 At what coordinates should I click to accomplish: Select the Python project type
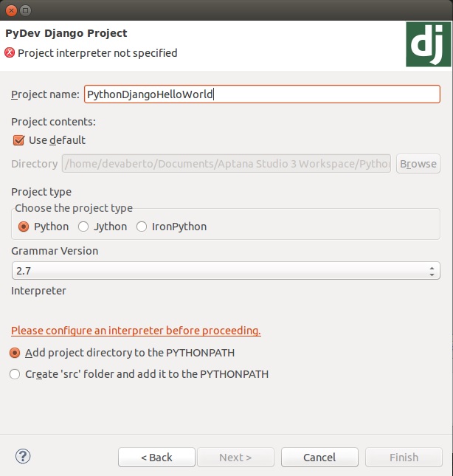tap(24, 227)
